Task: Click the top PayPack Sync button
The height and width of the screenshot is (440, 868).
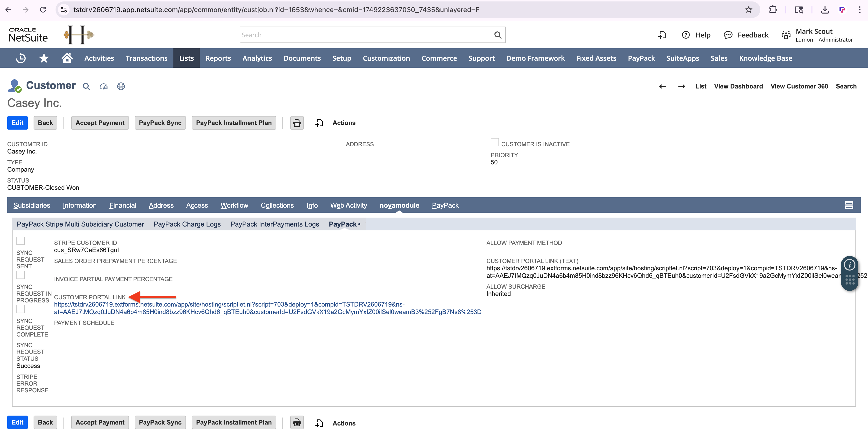Action: pyautogui.click(x=160, y=123)
